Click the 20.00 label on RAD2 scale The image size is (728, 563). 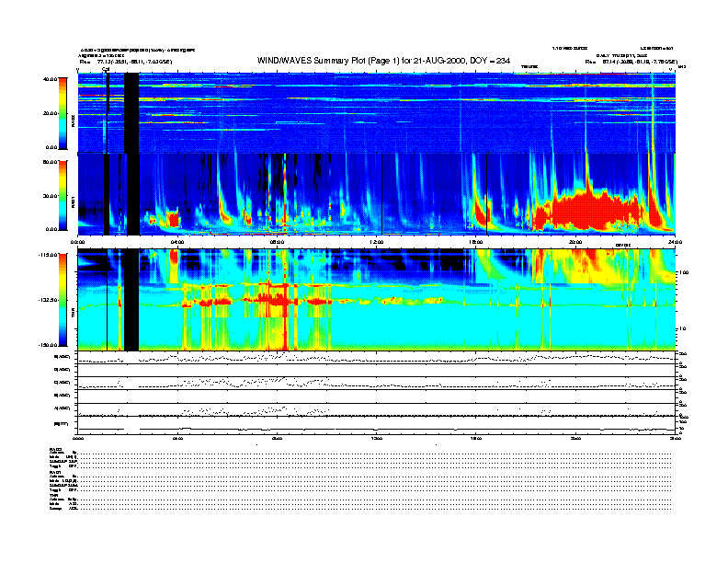pos(50,113)
